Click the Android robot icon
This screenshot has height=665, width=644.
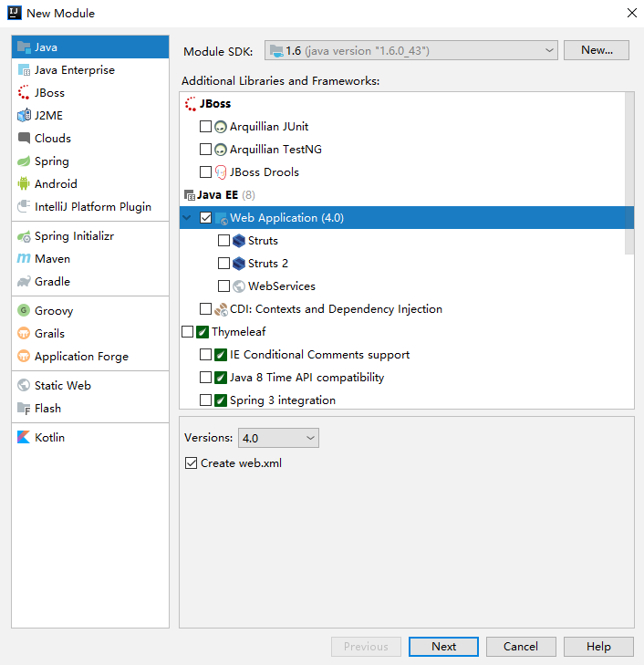(24, 184)
